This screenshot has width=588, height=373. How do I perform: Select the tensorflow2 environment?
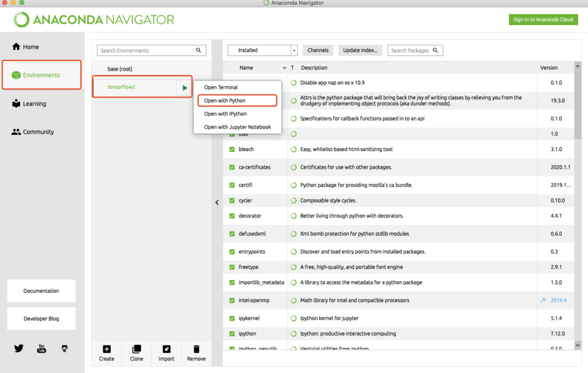click(122, 87)
